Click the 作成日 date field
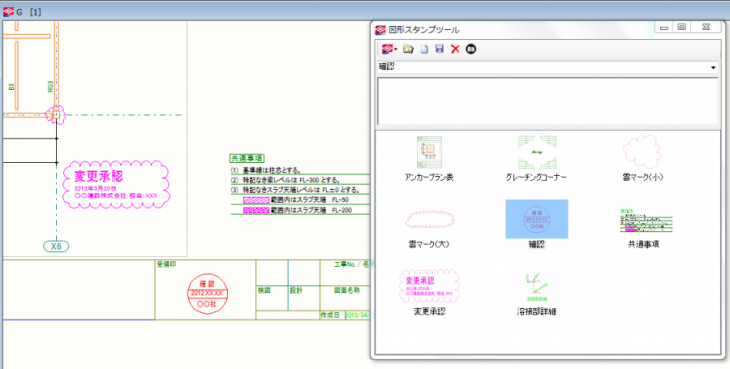 coord(357,315)
